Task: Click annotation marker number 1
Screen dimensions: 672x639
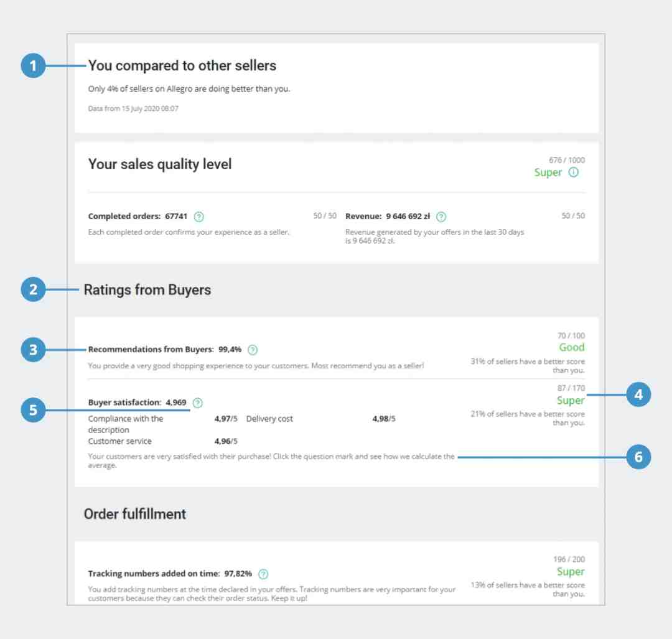Action: 33,65
